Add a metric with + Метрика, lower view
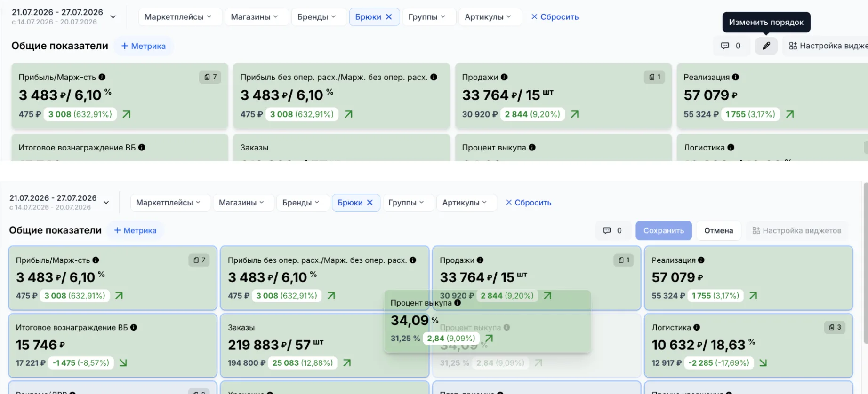This screenshot has height=394, width=868. tap(135, 230)
